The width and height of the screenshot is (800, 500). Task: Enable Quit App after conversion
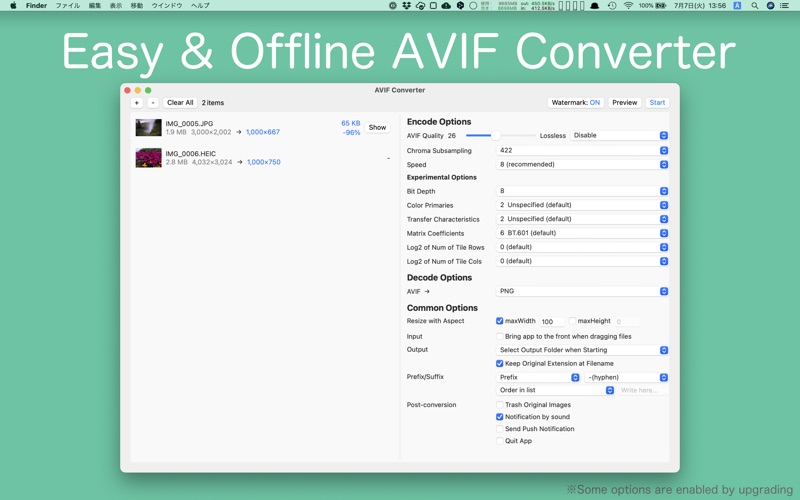point(499,441)
